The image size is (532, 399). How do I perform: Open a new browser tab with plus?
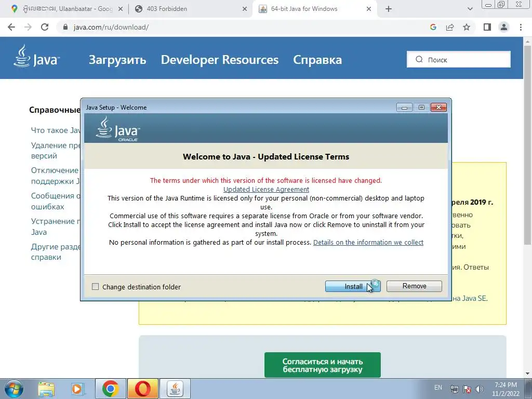click(389, 9)
